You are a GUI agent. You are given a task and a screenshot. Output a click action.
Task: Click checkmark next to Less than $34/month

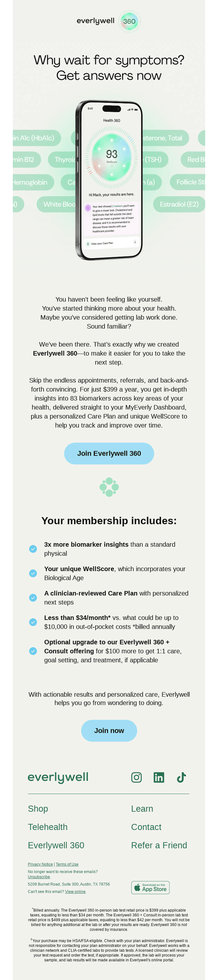pyautogui.click(x=33, y=622)
